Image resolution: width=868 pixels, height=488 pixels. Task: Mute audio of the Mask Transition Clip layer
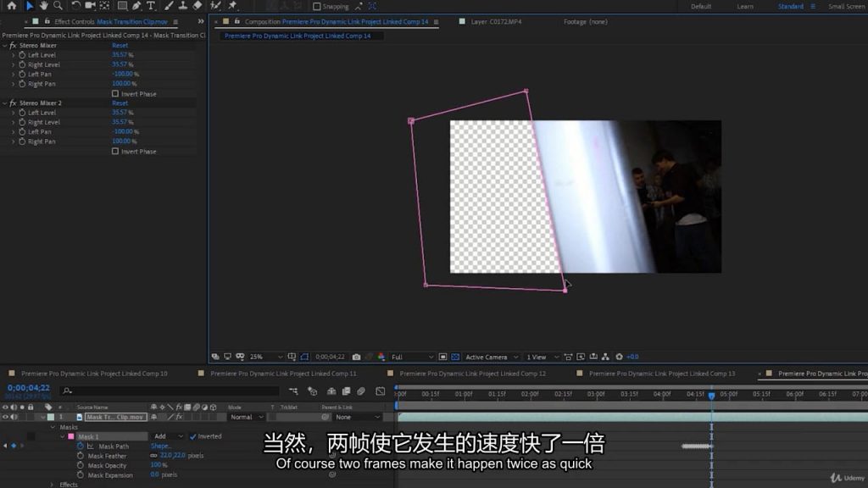[x=14, y=417]
